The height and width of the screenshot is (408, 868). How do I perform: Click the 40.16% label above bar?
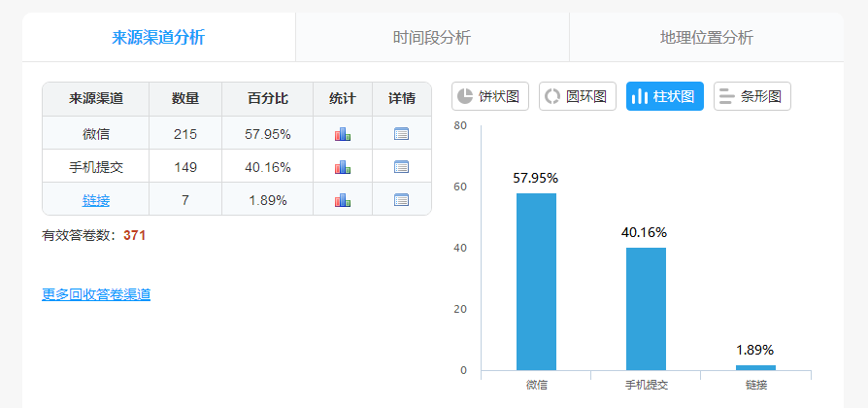(x=644, y=232)
